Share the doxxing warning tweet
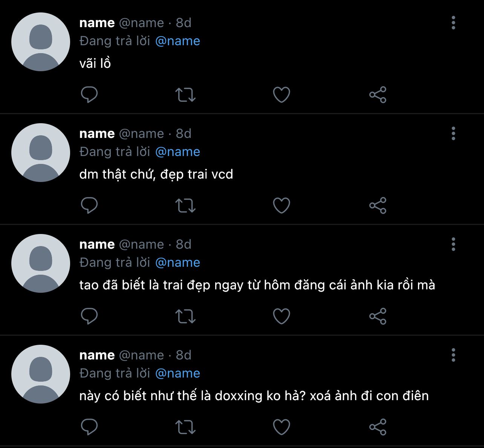The height and width of the screenshot is (448, 484). 378,427
